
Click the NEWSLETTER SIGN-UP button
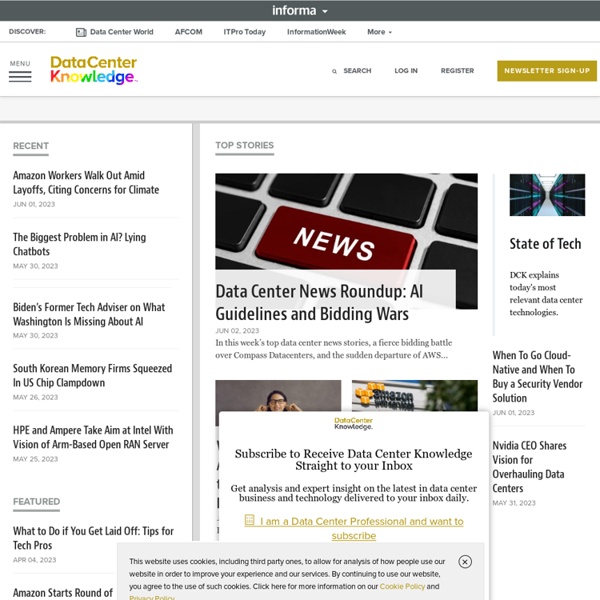coord(547,71)
